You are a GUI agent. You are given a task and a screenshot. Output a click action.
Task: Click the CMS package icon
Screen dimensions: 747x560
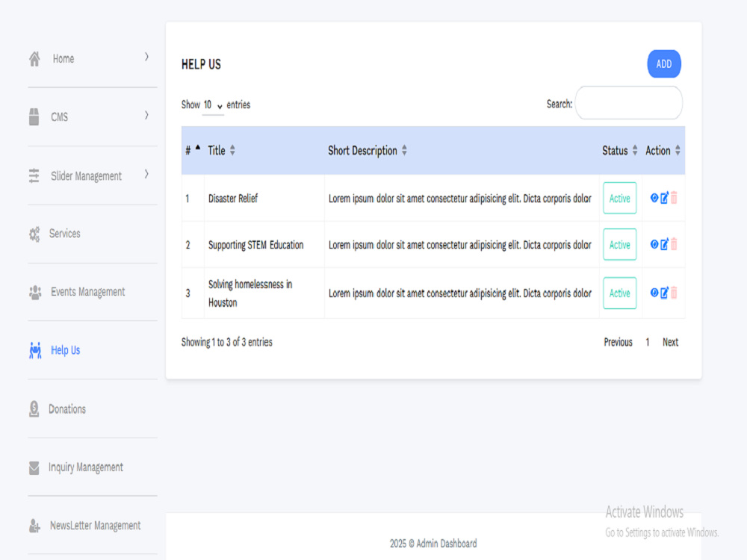coord(34,116)
